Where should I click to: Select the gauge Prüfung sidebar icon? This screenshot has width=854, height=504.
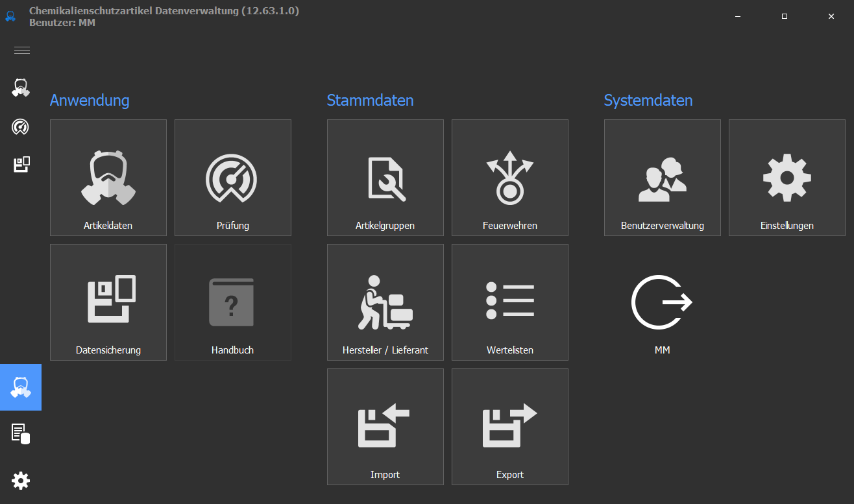pos(21,126)
